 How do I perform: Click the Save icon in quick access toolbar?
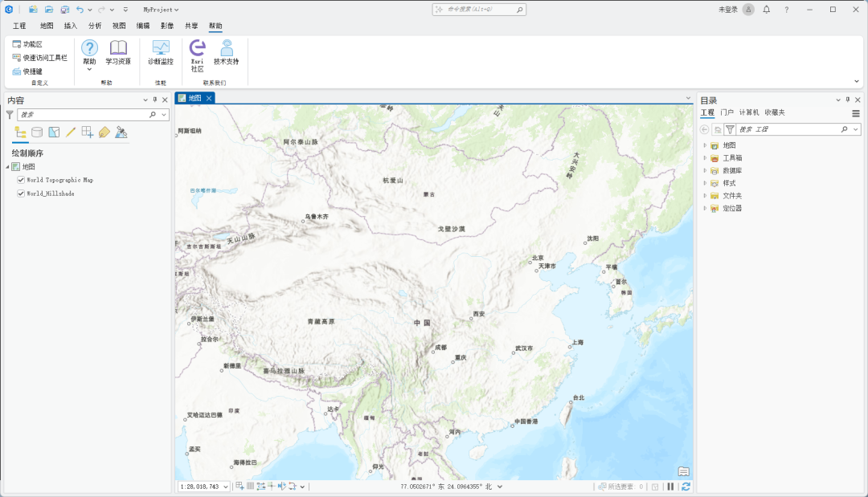pos(65,9)
